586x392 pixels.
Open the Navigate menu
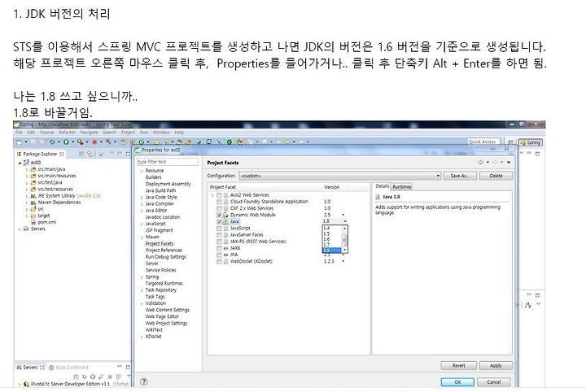[89, 133]
